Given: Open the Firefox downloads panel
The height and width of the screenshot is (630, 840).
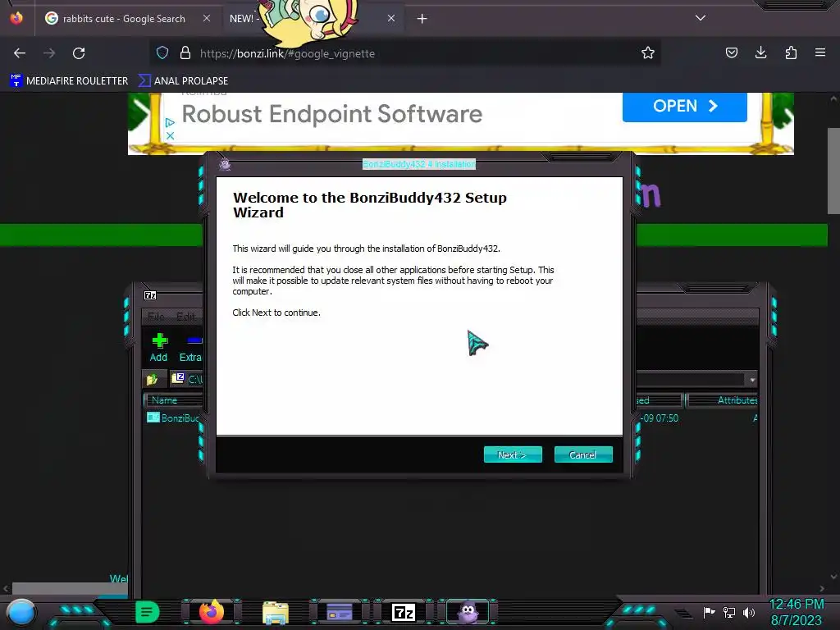Looking at the screenshot, I should 760,52.
